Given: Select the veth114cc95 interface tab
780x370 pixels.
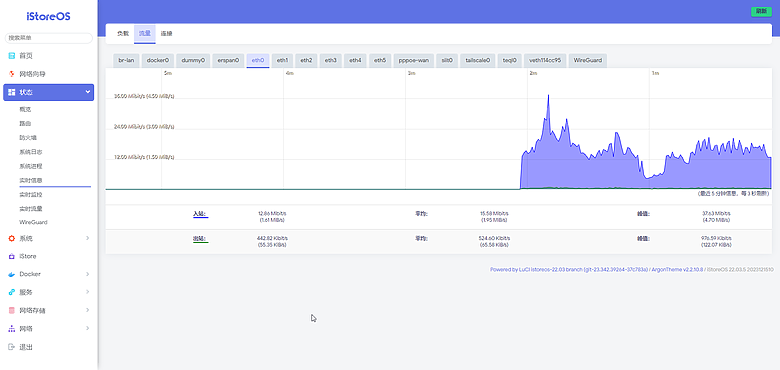Looking at the screenshot, I should (x=545, y=60).
